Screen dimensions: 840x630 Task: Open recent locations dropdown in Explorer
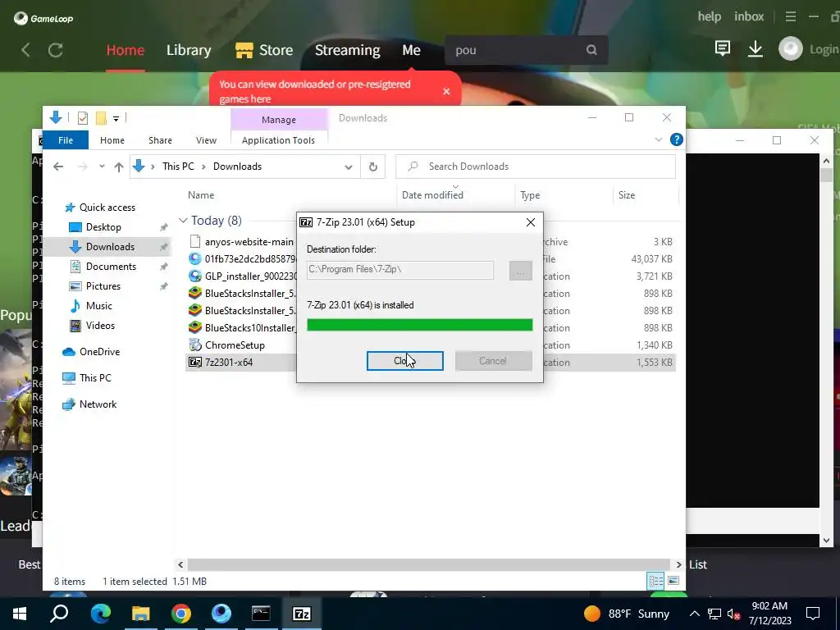click(x=102, y=167)
